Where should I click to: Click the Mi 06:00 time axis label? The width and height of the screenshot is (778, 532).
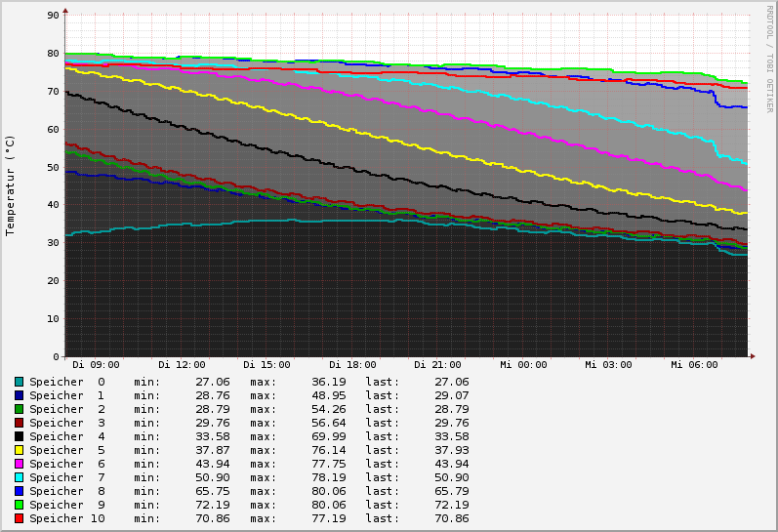[x=694, y=365]
